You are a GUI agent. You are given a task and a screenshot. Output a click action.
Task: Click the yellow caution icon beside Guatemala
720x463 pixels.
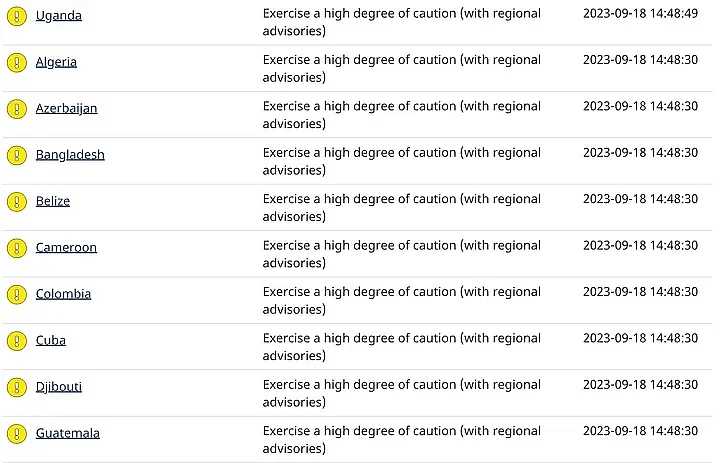coord(16,433)
